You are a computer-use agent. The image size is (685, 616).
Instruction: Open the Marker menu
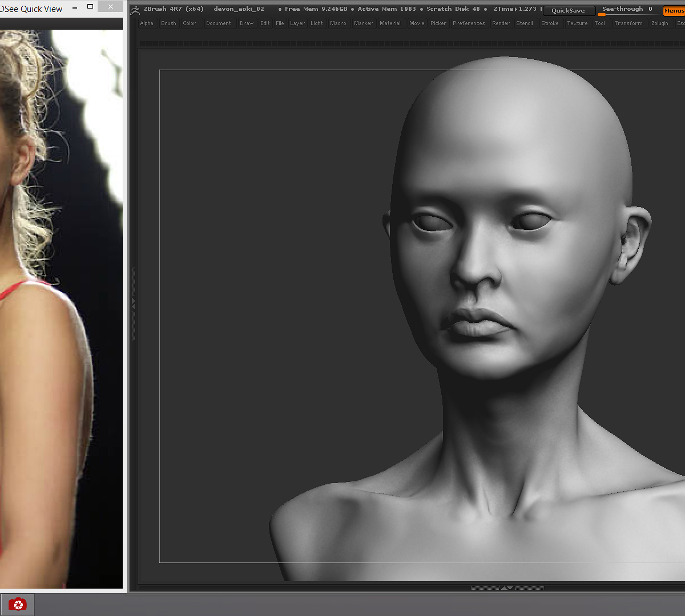363,23
